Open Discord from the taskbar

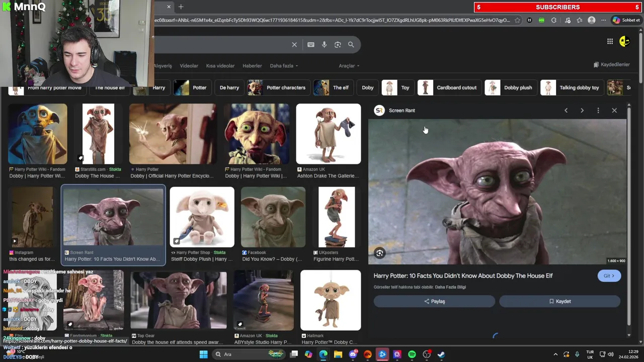(x=353, y=354)
